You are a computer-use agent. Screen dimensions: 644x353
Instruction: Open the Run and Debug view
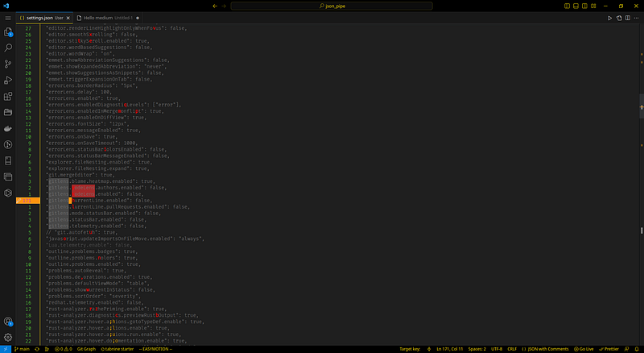tap(8, 80)
